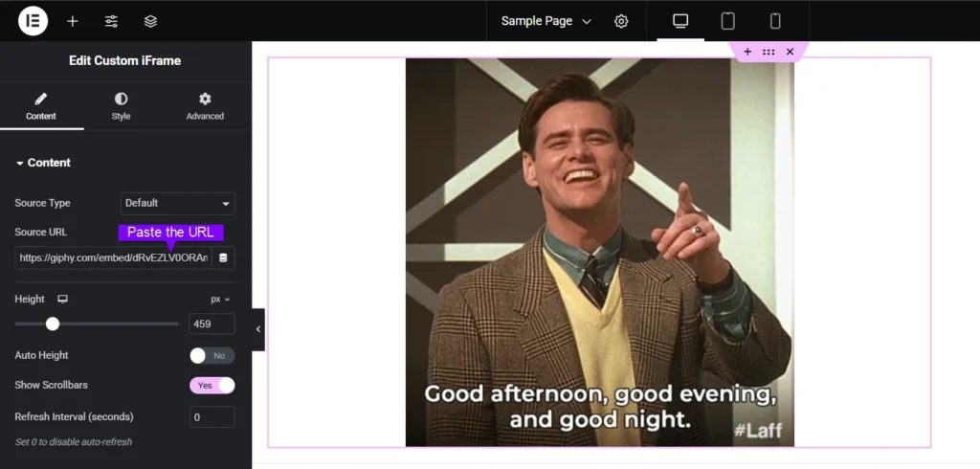Open page settings gear icon
Image resolution: width=980 pixels, height=469 pixels.
click(620, 21)
